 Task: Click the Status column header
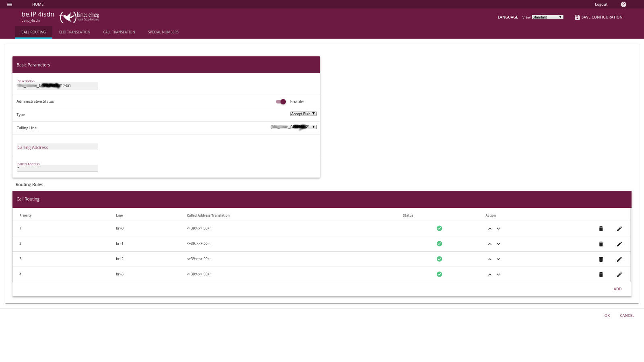(408, 215)
